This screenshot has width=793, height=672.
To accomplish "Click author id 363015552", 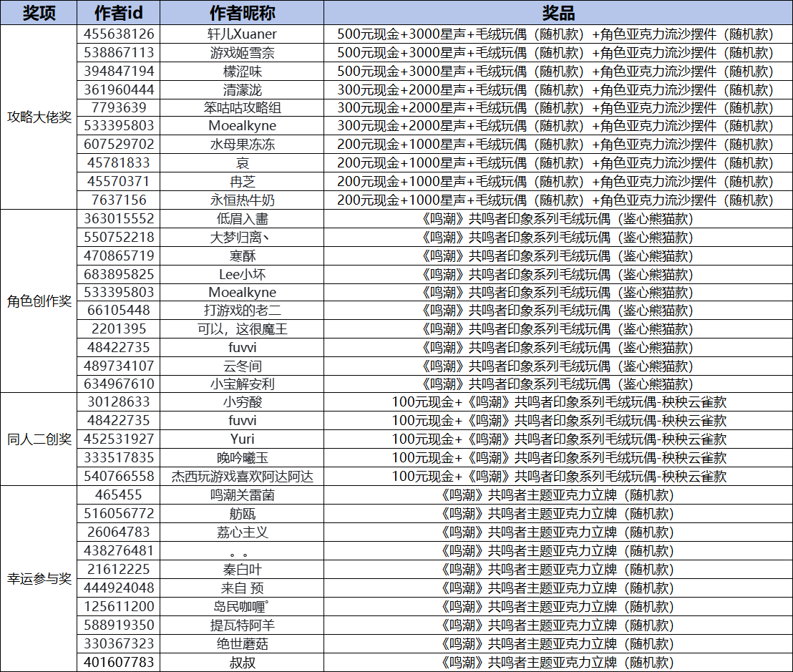I will click(119, 218).
